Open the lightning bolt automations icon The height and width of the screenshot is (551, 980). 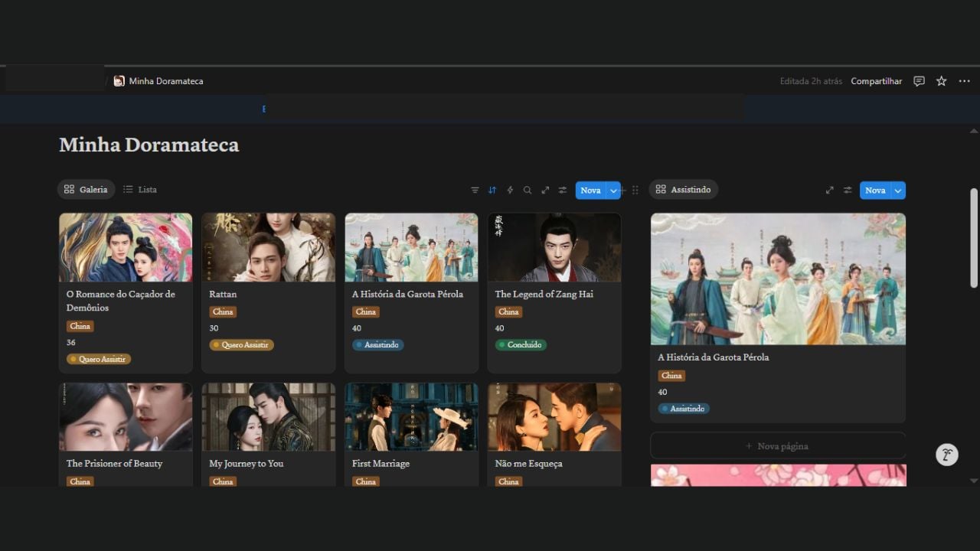pos(510,191)
